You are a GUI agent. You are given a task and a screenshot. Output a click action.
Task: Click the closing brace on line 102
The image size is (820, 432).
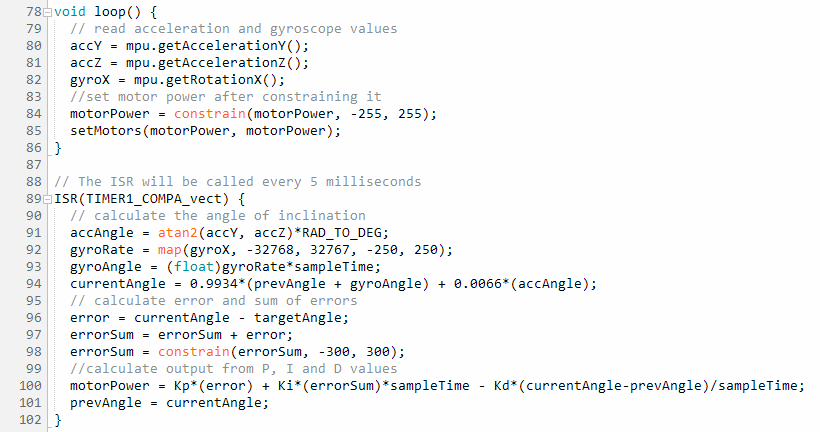(x=57, y=419)
